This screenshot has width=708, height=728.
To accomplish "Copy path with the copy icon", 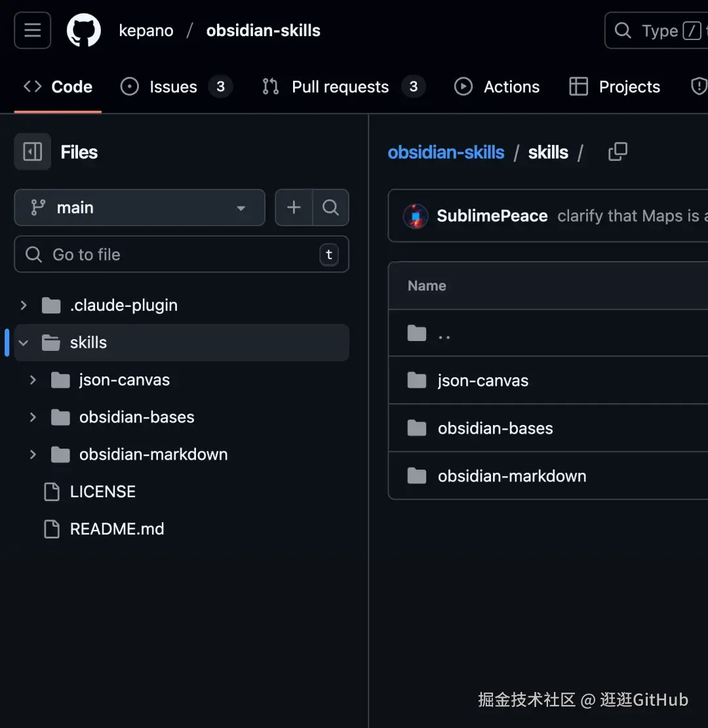I will 618,152.
